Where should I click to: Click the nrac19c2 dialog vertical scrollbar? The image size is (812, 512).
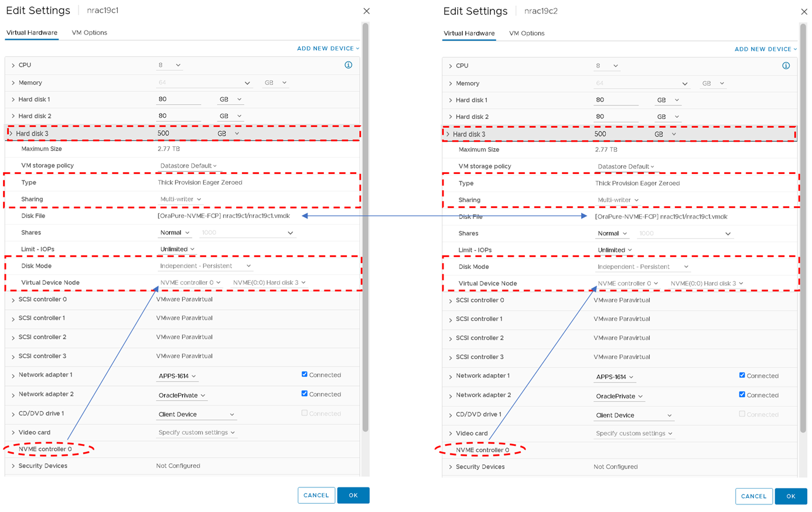803,228
